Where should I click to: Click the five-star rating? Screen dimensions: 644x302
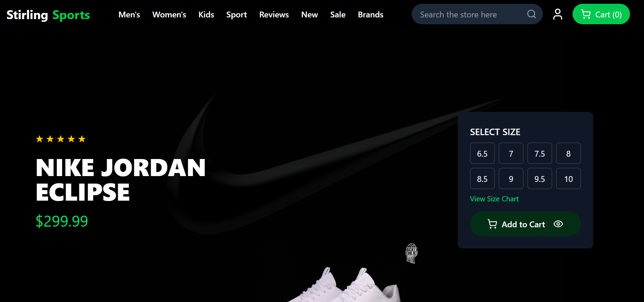pyautogui.click(x=60, y=139)
